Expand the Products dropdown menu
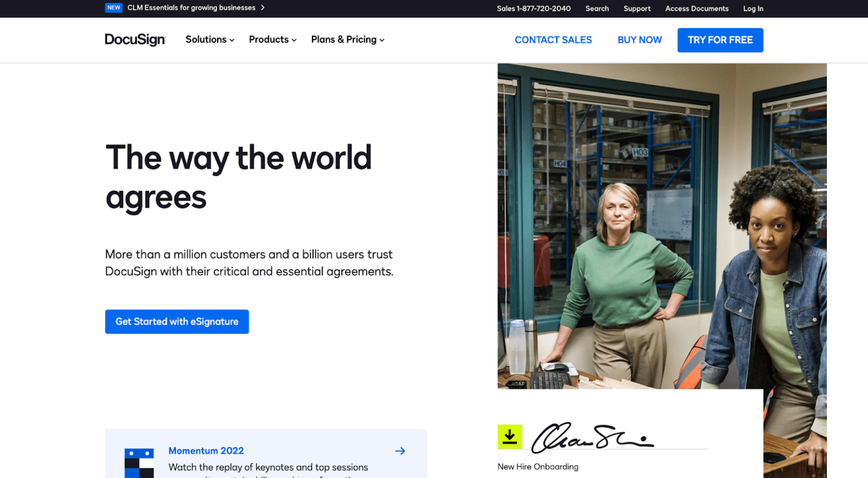 pyautogui.click(x=272, y=40)
